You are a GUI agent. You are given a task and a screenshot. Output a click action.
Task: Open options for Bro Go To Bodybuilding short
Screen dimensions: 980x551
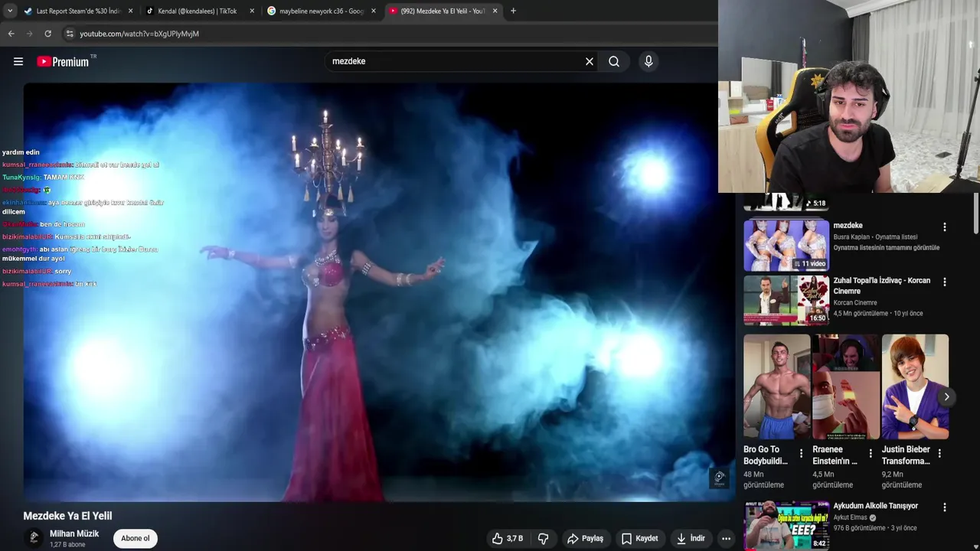point(802,453)
